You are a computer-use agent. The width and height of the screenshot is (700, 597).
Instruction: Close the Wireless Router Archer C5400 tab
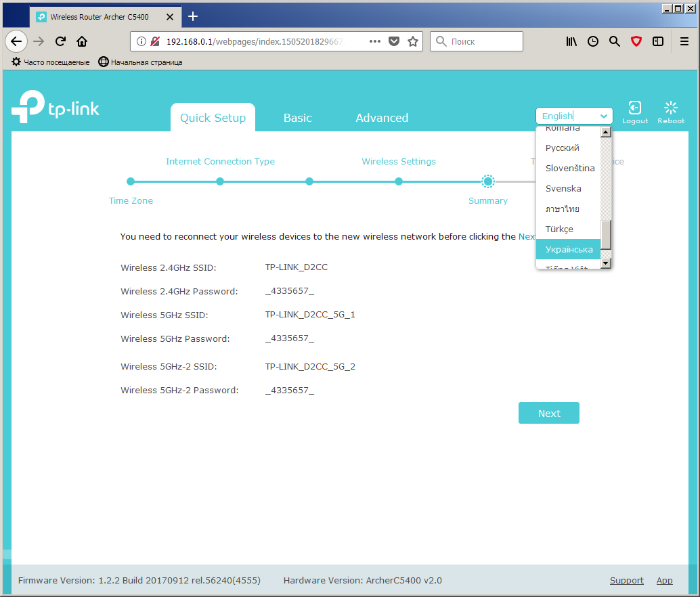[170, 17]
